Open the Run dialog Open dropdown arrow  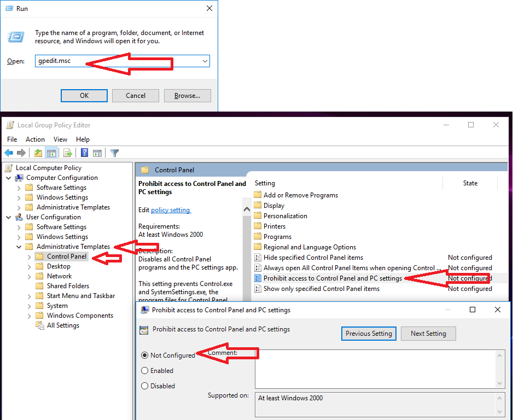click(205, 61)
